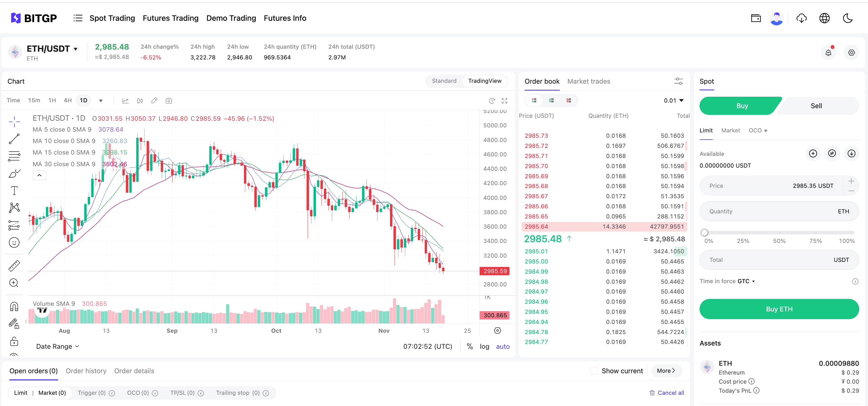Viewport: 868px width, 406px height.
Task: Open the brush drawing tool
Action: (x=14, y=173)
